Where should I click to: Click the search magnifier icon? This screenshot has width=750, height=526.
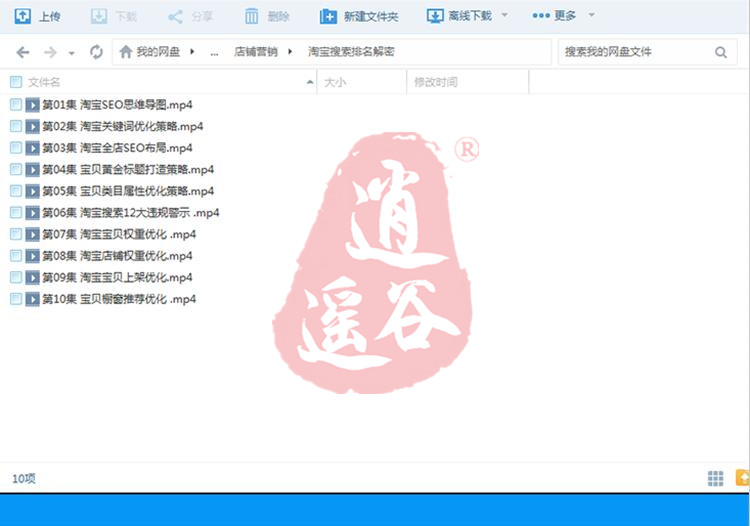(721, 52)
